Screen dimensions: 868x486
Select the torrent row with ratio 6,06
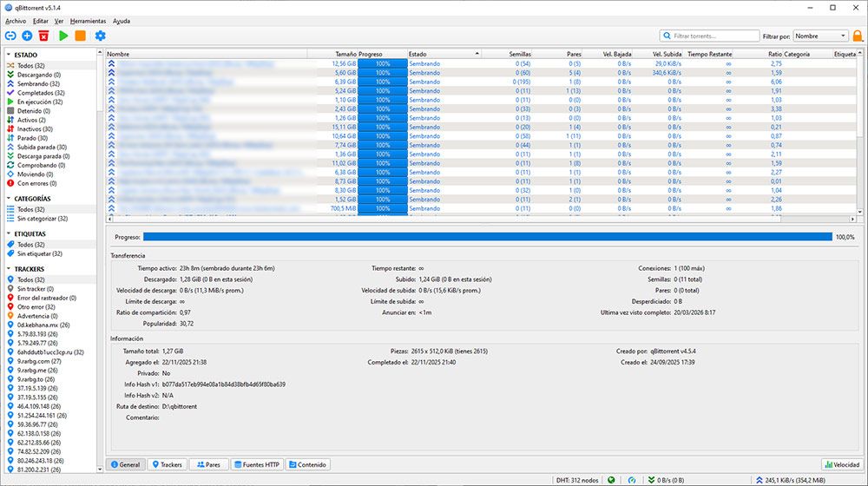point(482,82)
